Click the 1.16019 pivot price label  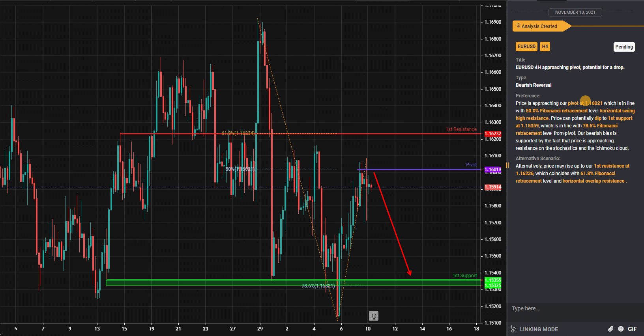(493, 170)
